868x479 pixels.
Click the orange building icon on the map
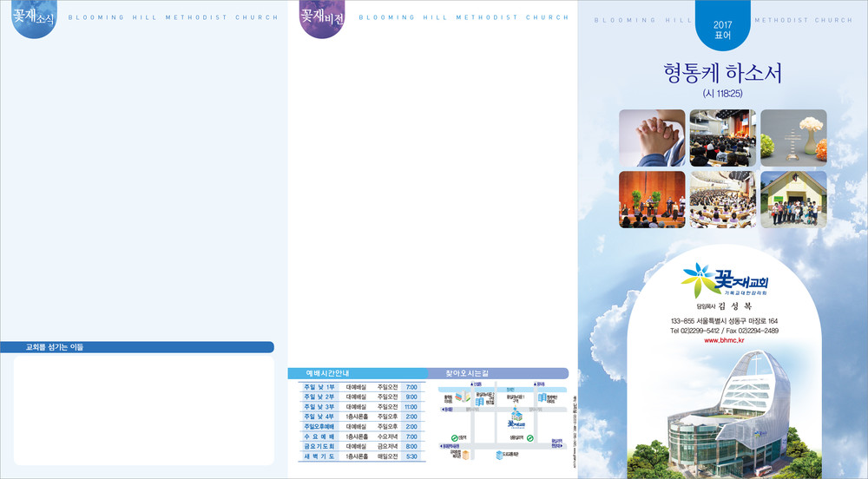click(466, 454)
